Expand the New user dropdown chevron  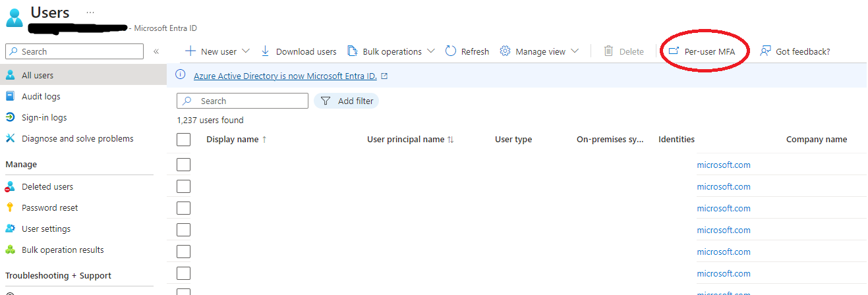pyautogui.click(x=246, y=51)
